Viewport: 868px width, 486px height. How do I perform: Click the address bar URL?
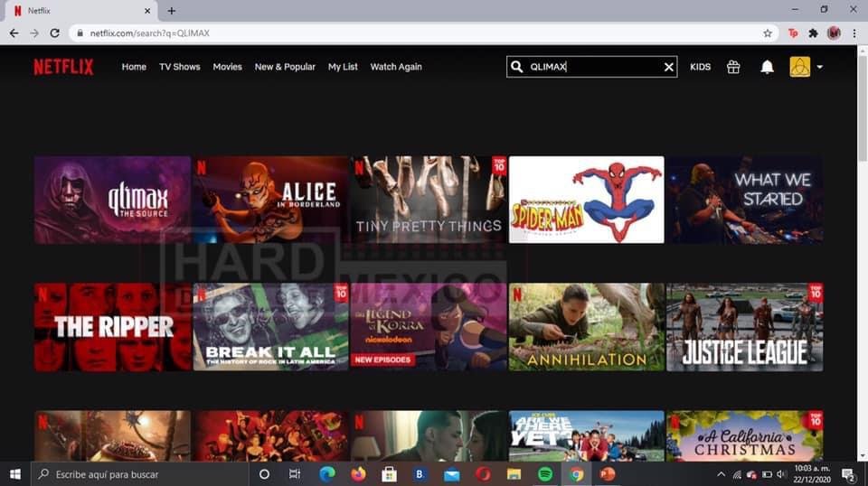149,33
